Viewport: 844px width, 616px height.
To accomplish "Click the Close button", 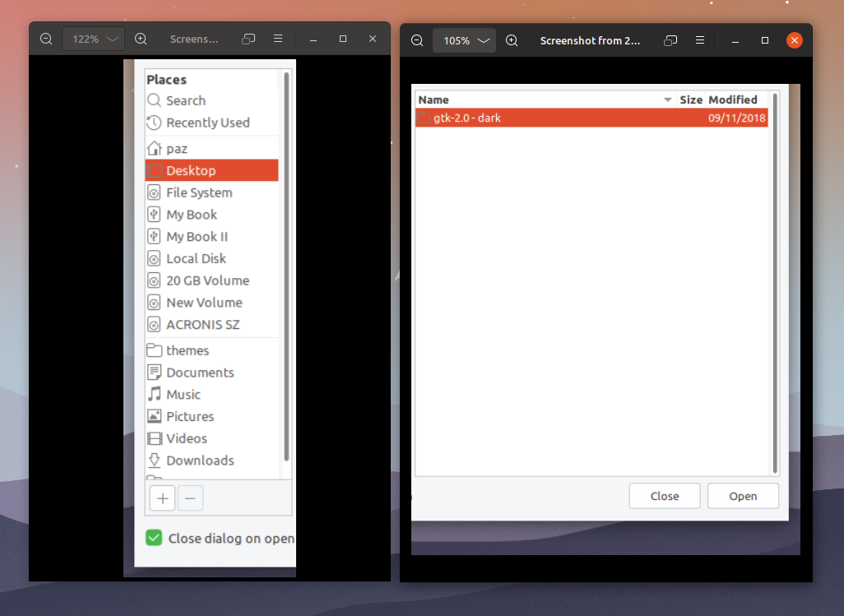I will point(665,496).
